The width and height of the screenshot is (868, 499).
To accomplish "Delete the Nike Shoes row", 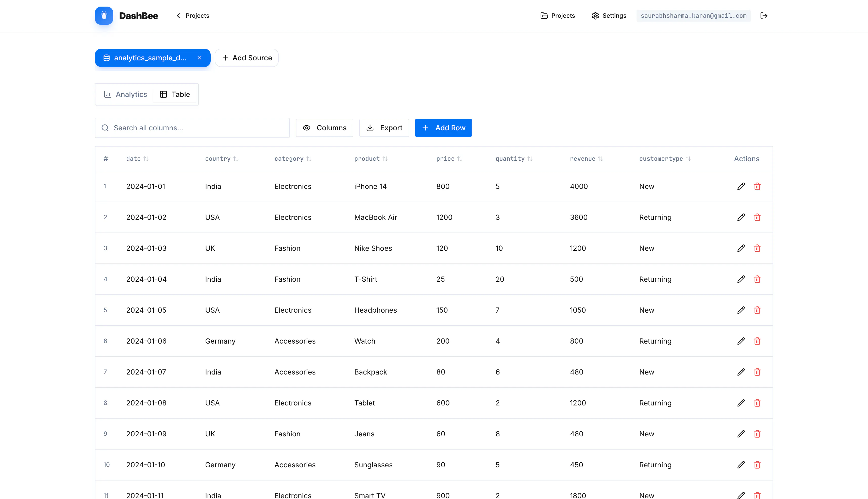I will pyautogui.click(x=757, y=248).
